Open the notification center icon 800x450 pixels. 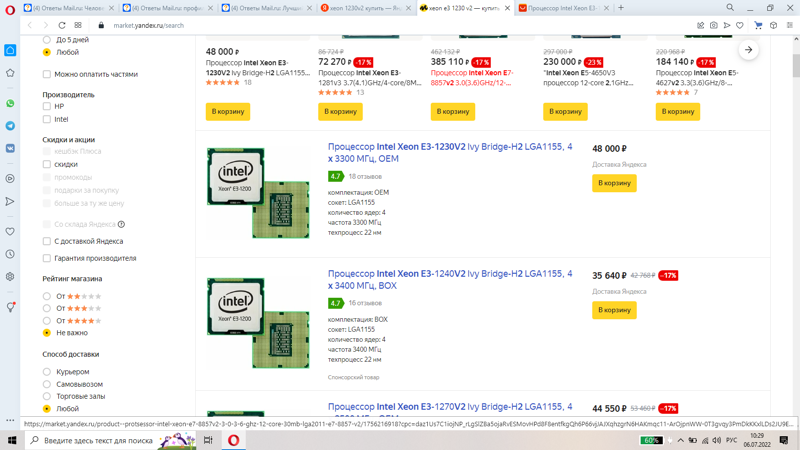click(784, 440)
